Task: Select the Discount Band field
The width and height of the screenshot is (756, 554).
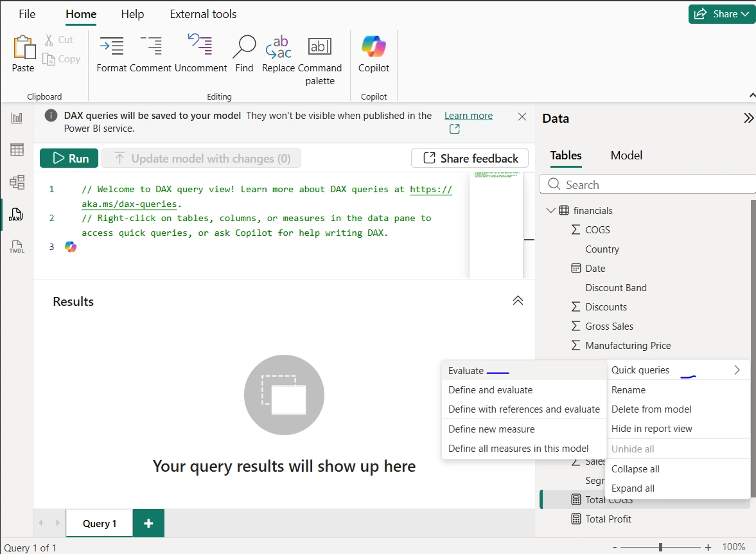Action: point(616,288)
